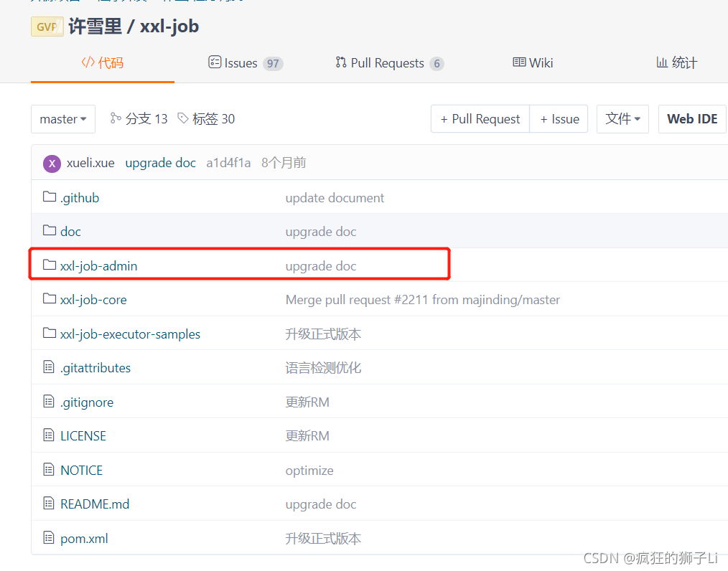Open commit hash a1d4f1a
728x571 pixels.
point(228,163)
